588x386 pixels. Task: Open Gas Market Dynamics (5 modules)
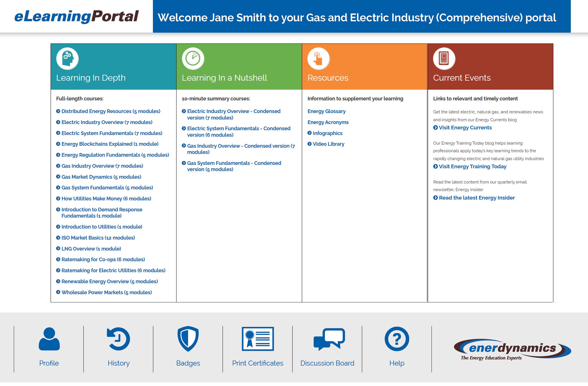tap(101, 177)
